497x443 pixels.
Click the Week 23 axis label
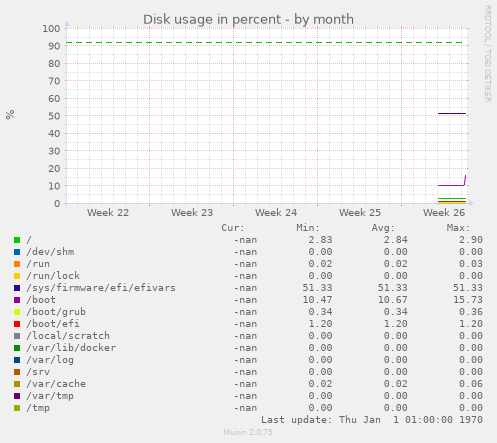(192, 213)
